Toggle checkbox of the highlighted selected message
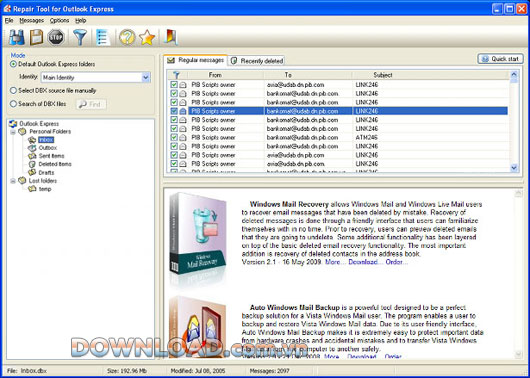 point(174,111)
